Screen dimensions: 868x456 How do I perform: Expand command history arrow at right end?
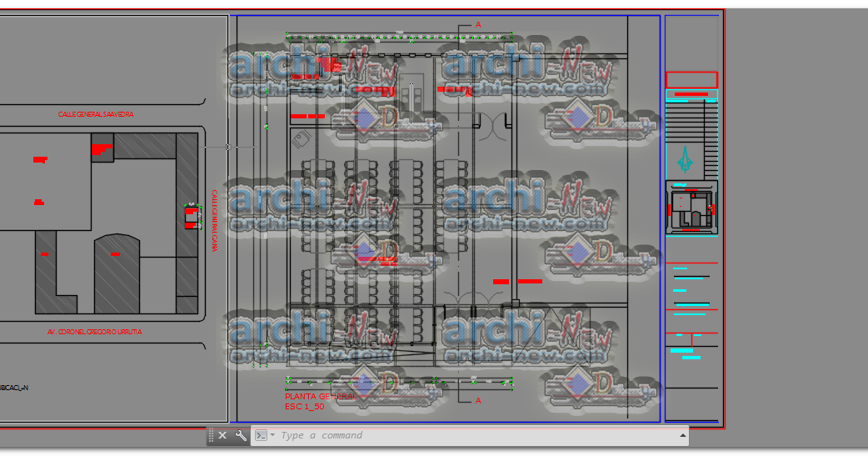pyautogui.click(x=682, y=435)
